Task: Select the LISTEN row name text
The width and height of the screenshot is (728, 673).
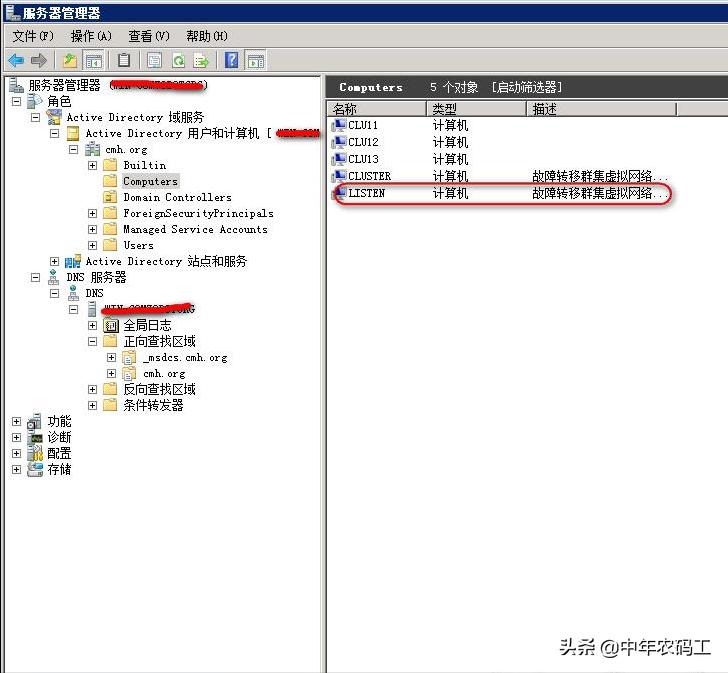Action: coord(366,193)
